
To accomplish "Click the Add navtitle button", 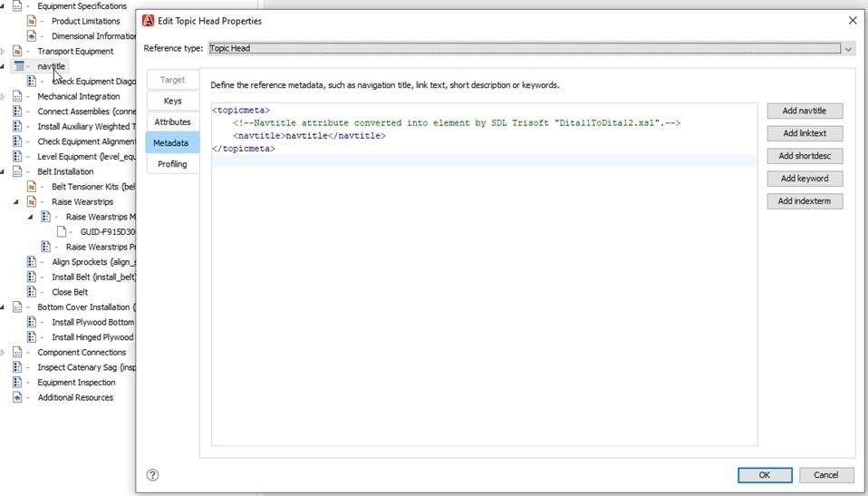I will 805,111.
